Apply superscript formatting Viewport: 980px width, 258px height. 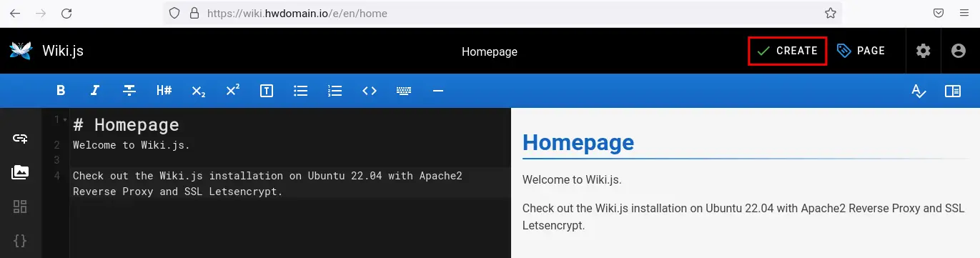pos(232,91)
